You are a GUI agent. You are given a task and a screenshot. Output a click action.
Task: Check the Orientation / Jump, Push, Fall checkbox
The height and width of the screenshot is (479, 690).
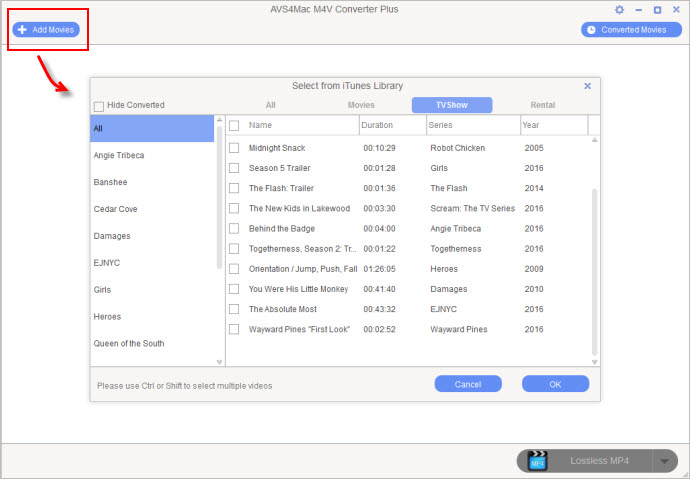pos(234,269)
